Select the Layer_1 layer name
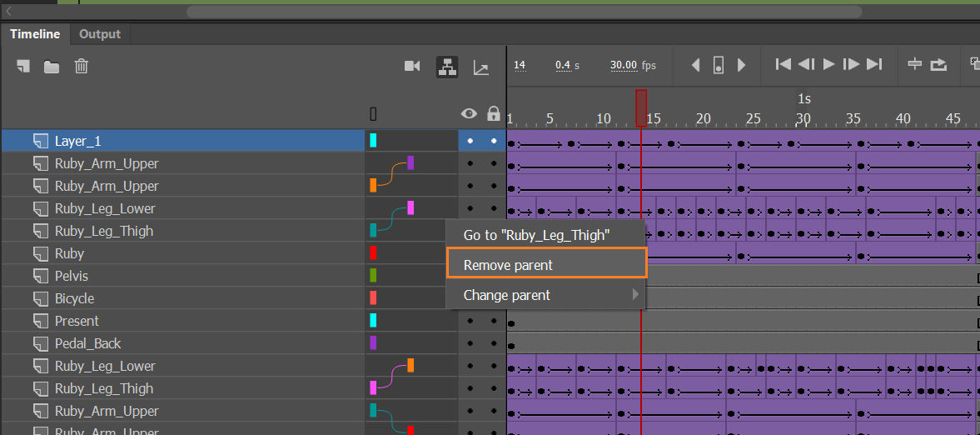This screenshot has width=980, height=435. [77, 141]
